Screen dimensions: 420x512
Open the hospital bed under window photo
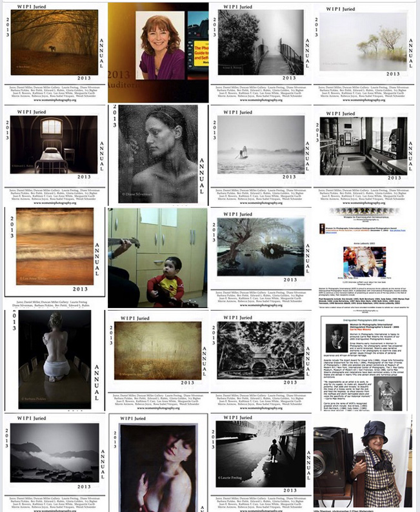(54, 155)
